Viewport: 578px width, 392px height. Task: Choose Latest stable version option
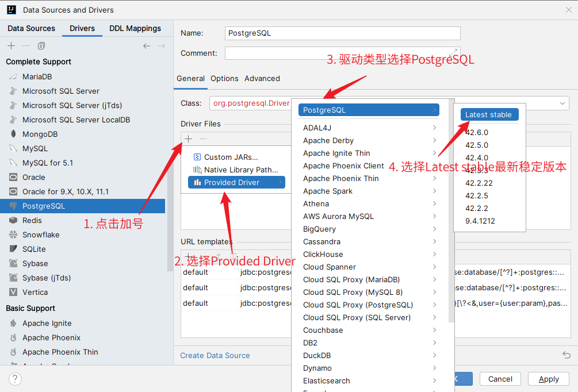489,114
